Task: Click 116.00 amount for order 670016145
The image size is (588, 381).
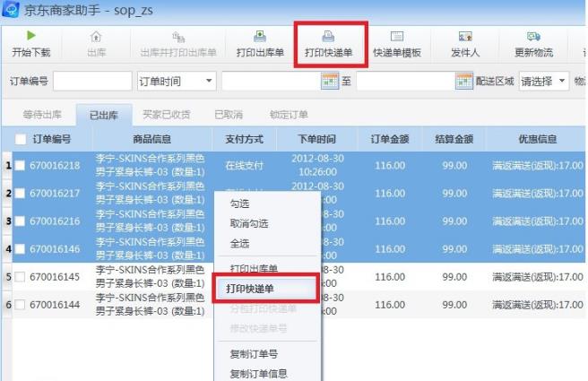Action: click(x=390, y=277)
